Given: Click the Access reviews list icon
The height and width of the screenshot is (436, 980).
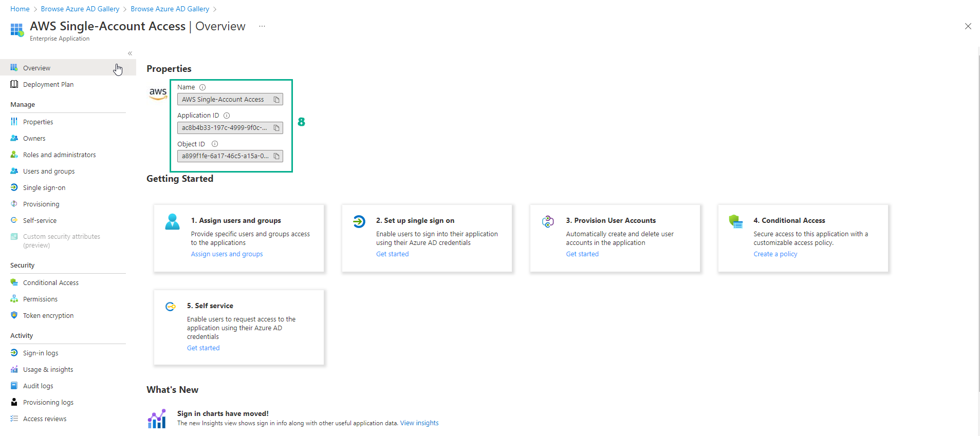Looking at the screenshot, I should click(x=14, y=419).
